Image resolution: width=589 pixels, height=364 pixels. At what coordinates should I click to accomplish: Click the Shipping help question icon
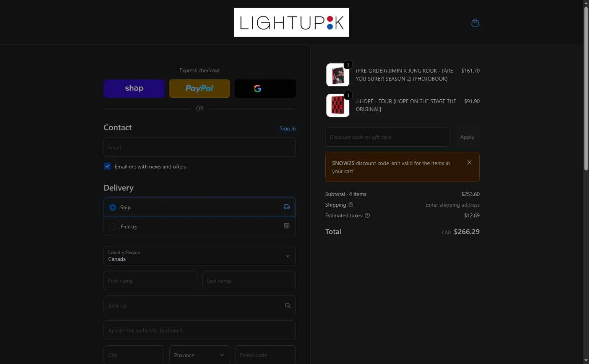pos(351,205)
